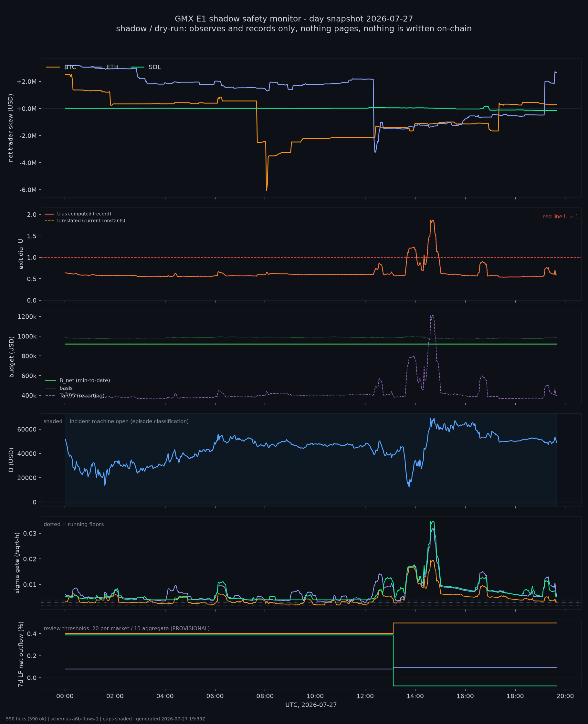This screenshot has width=588, height=724.
Task: Click the '02:00' time tick label
Action: tap(115, 696)
